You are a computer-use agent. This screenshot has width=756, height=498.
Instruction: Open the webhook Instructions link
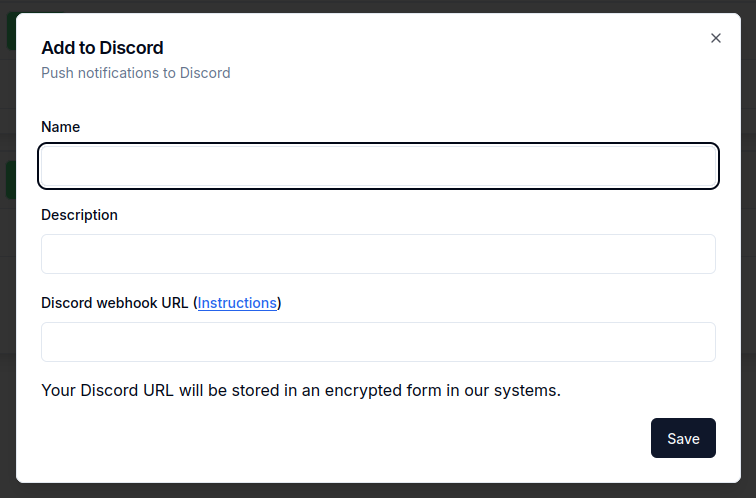point(237,303)
